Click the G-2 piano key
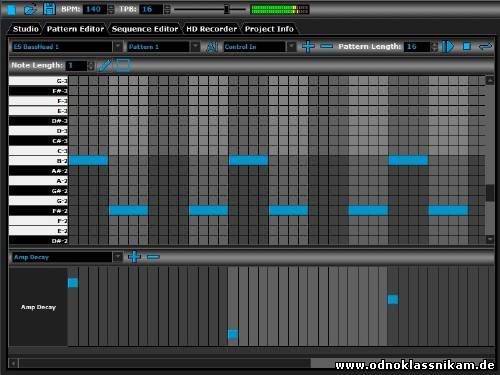This screenshot has width=500, height=375. coord(38,201)
